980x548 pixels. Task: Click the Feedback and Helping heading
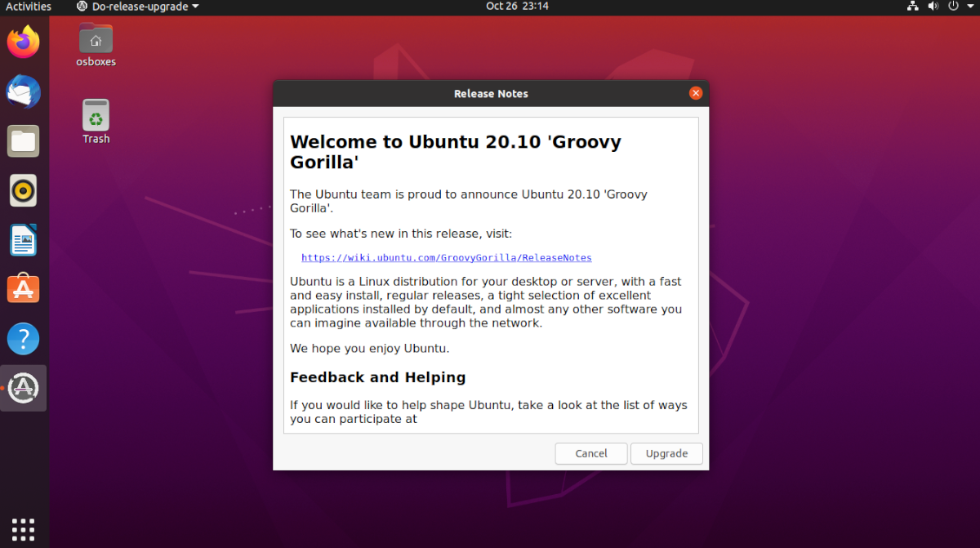coord(378,377)
